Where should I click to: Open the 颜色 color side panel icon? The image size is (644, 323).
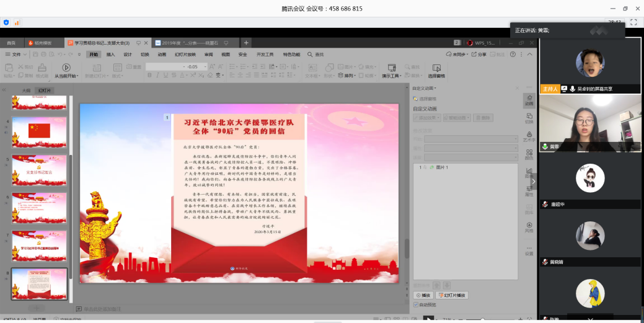click(529, 154)
